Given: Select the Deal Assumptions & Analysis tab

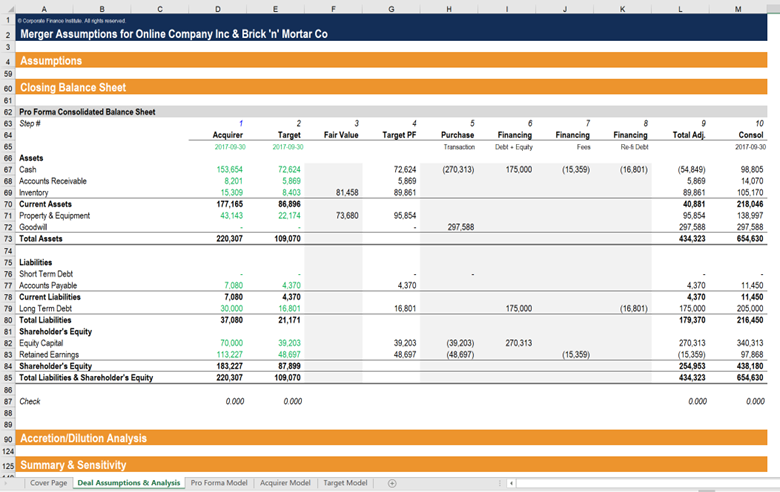Looking at the screenshot, I should [129, 483].
